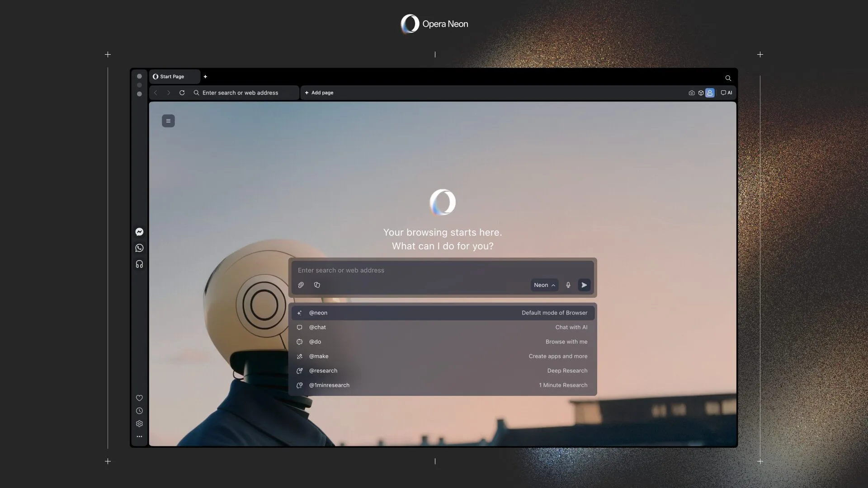
Task: Open the music player sidebar icon
Action: (139, 264)
